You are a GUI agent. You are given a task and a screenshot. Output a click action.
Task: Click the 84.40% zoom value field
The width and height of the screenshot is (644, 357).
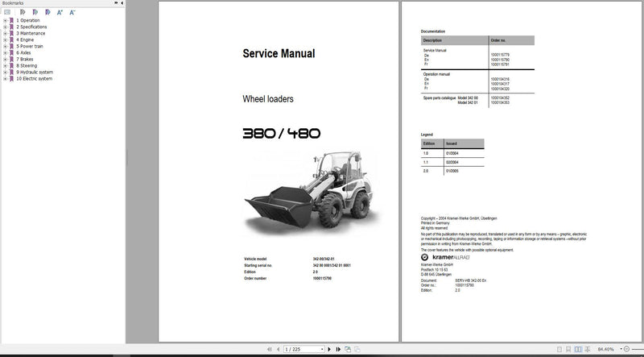(x=606, y=349)
